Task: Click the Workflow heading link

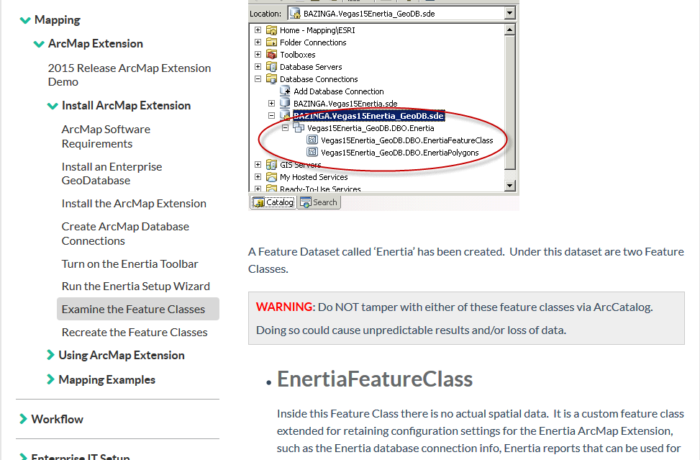Action: pos(57,419)
